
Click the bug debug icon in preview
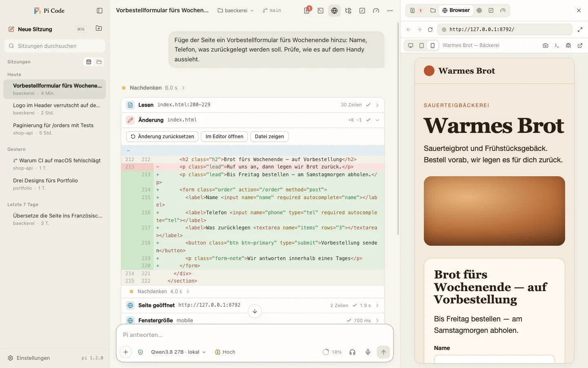(x=568, y=45)
